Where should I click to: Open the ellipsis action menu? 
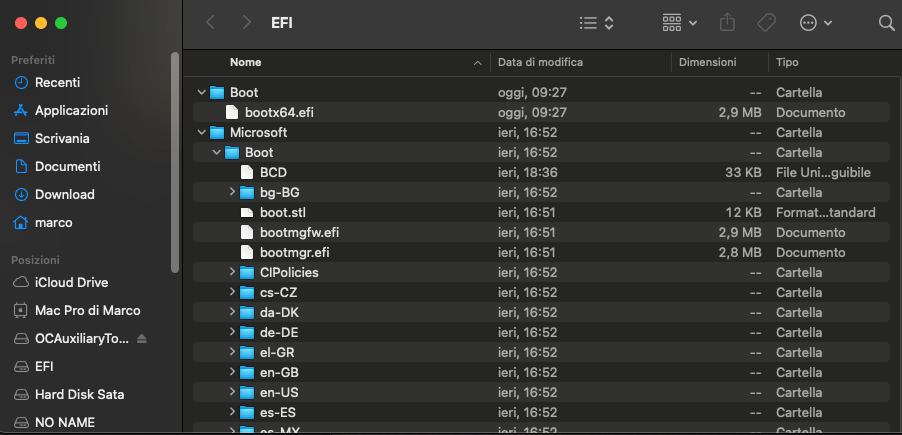(x=816, y=22)
